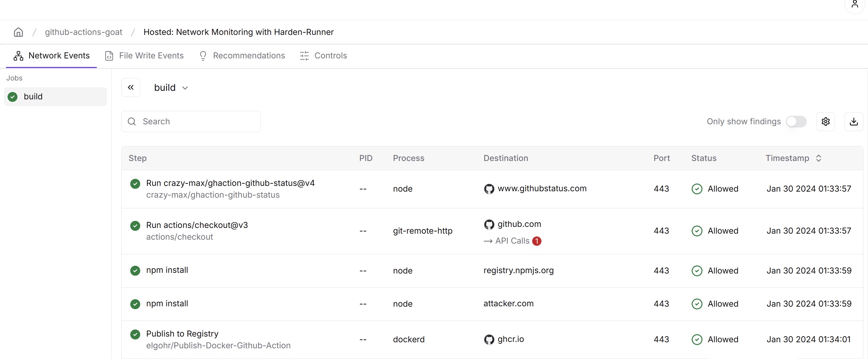Expand API Calls under github.com

(x=512, y=241)
